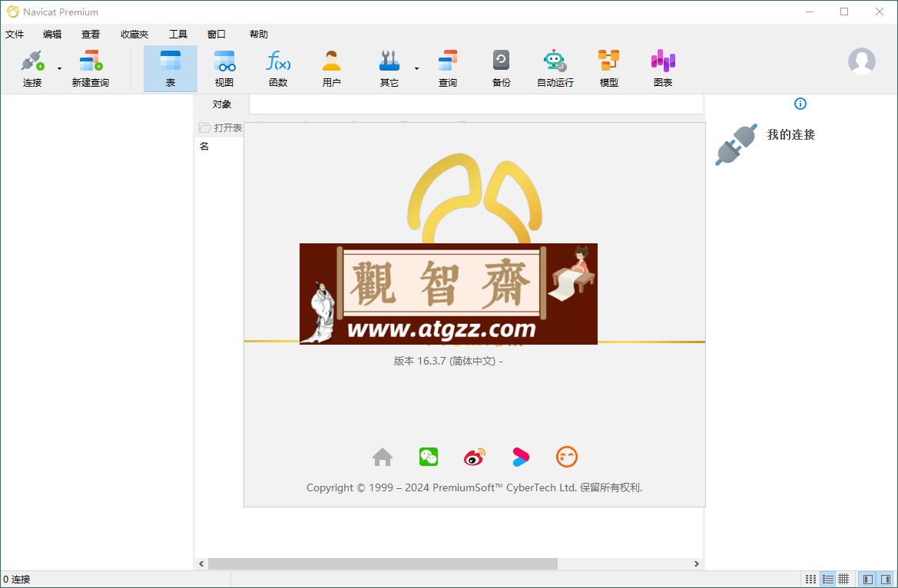Open the 工具 menu
Screen dimensions: 898x588
pos(178,35)
